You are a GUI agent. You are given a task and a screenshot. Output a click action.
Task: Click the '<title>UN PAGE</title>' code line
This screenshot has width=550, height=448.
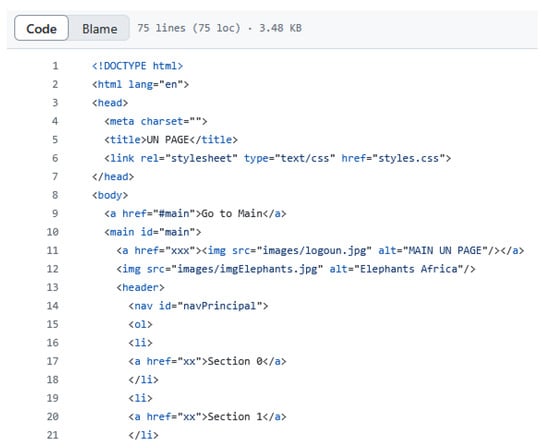tap(171, 140)
